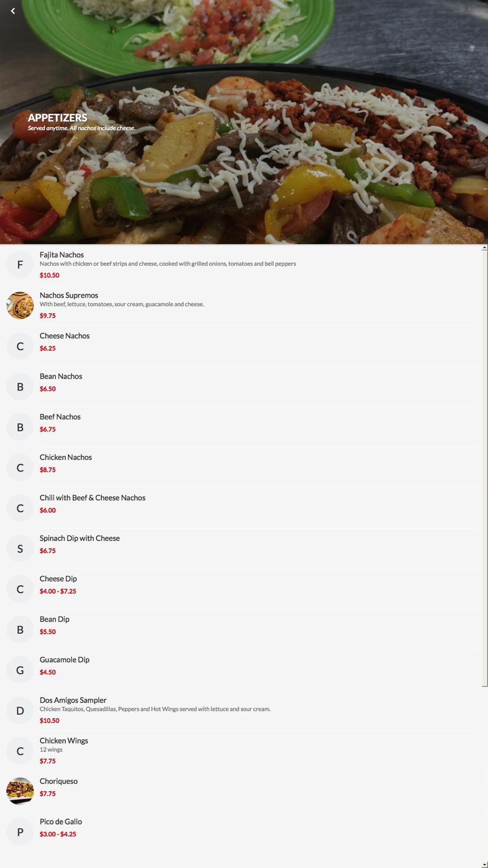This screenshot has width=488, height=868.
Task: Click the F avatar for Fajita Nachos
Action: 20,265
